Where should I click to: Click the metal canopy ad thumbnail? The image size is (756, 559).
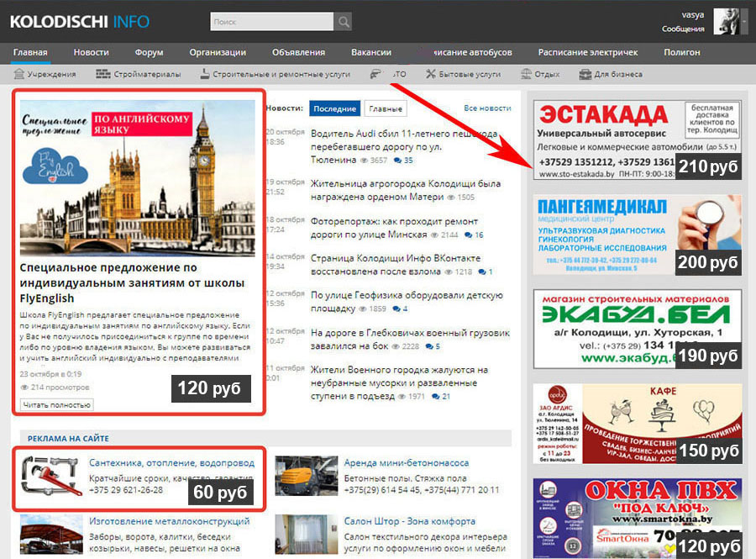click(51, 535)
